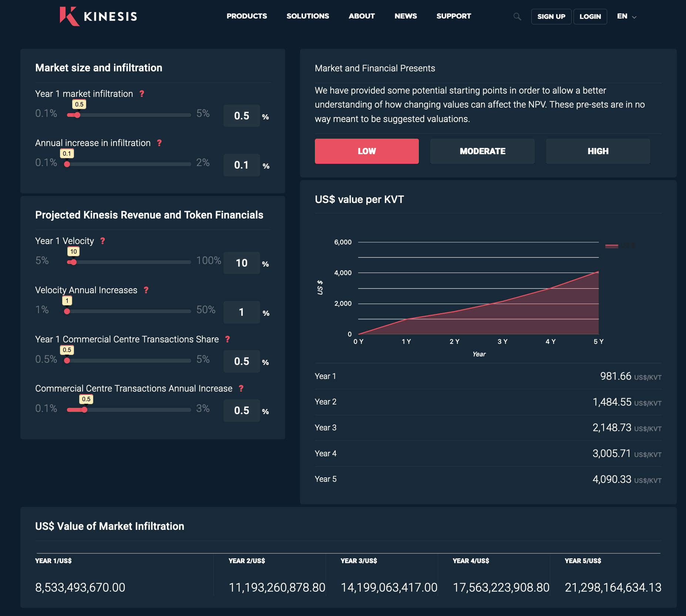Image resolution: width=686 pixels, height=616 pixels.
Task: Show help for Annual increase in infiltration
Action: coord(159,143)
